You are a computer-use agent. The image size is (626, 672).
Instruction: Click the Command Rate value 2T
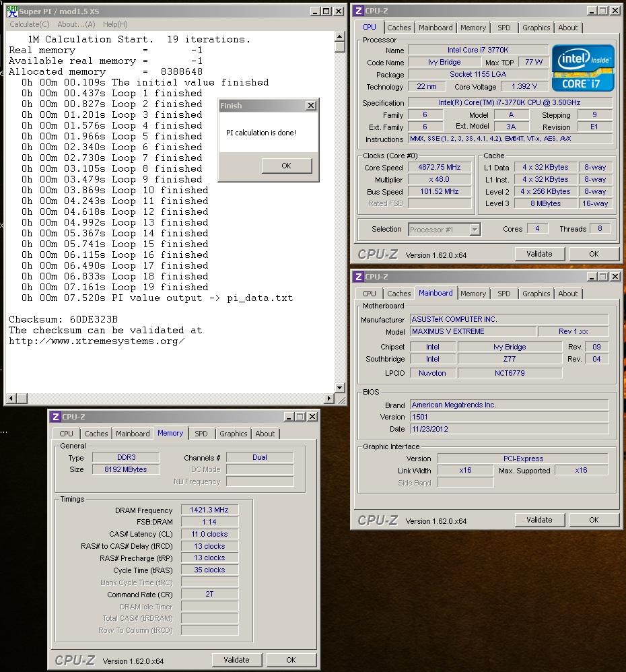pos(209,594)
